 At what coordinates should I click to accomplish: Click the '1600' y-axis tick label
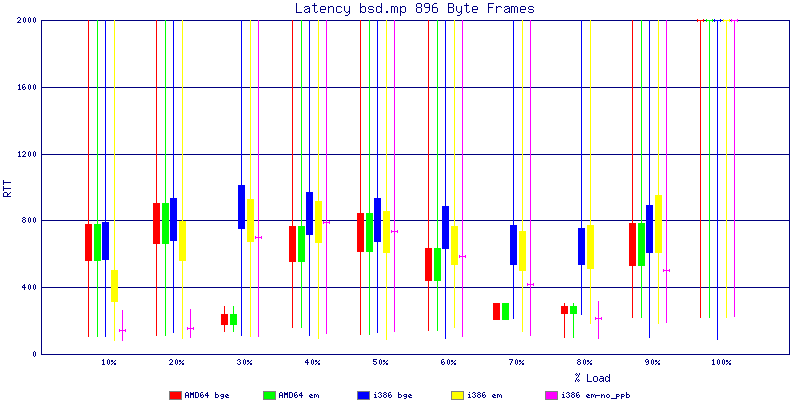pos(25,87)
